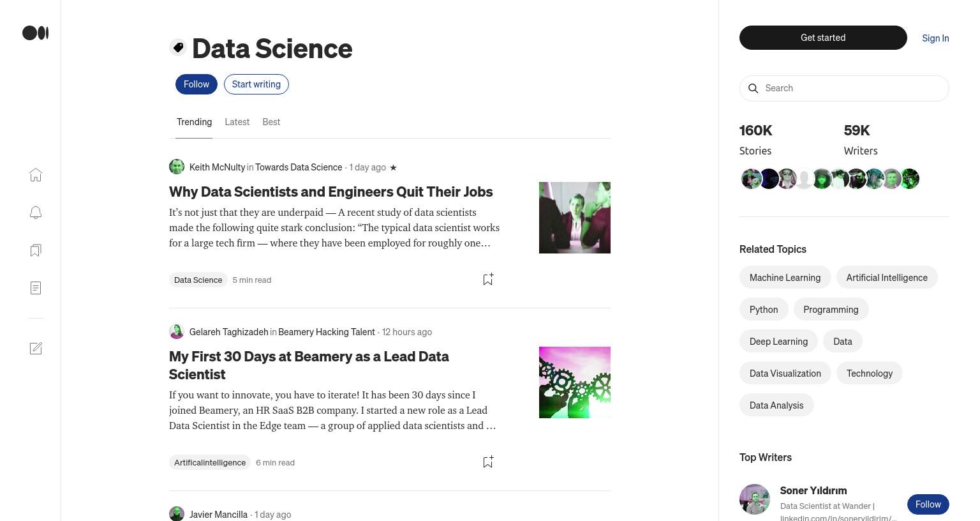Select the write story pencil icon

tap(36, 348)
